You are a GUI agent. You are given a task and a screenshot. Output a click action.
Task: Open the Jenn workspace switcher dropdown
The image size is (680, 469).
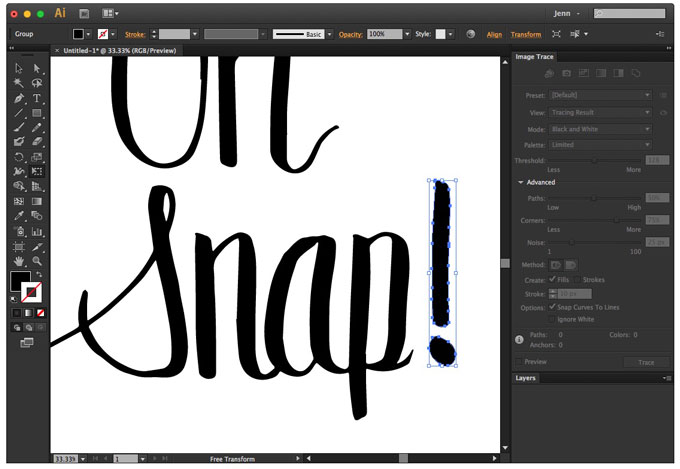(566, 13)
